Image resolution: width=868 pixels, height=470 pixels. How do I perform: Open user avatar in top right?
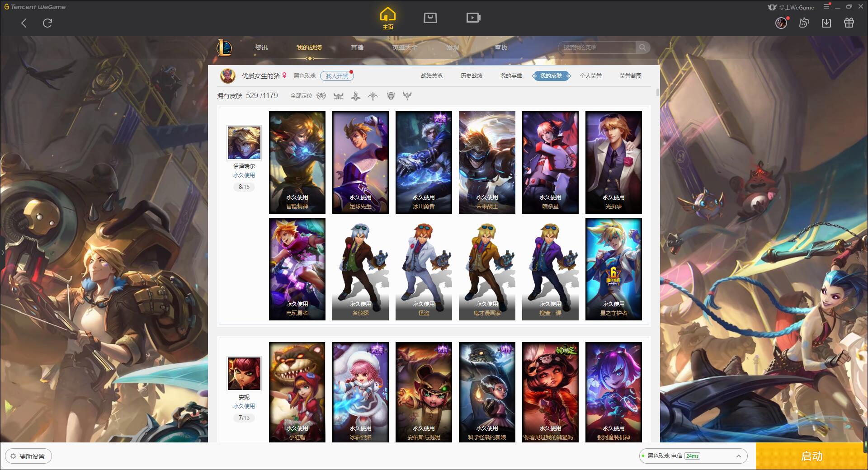tap(781, 23)
